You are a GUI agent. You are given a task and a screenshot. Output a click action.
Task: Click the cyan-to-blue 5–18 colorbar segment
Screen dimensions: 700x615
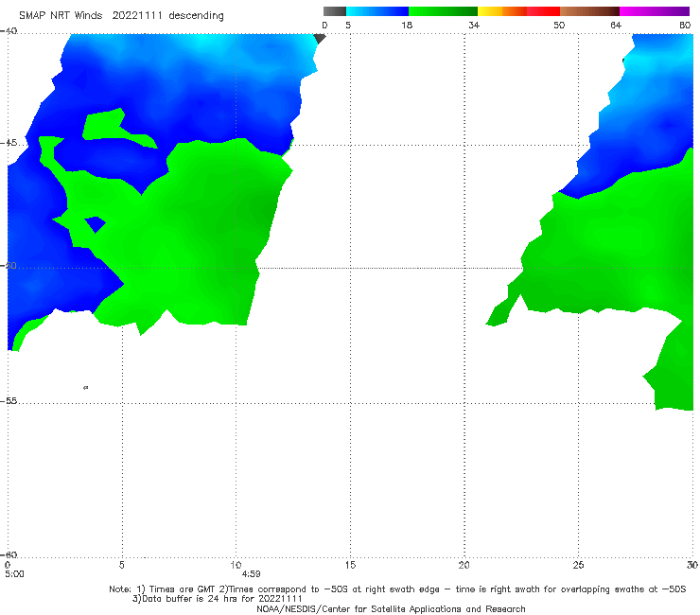coord(377,11)
